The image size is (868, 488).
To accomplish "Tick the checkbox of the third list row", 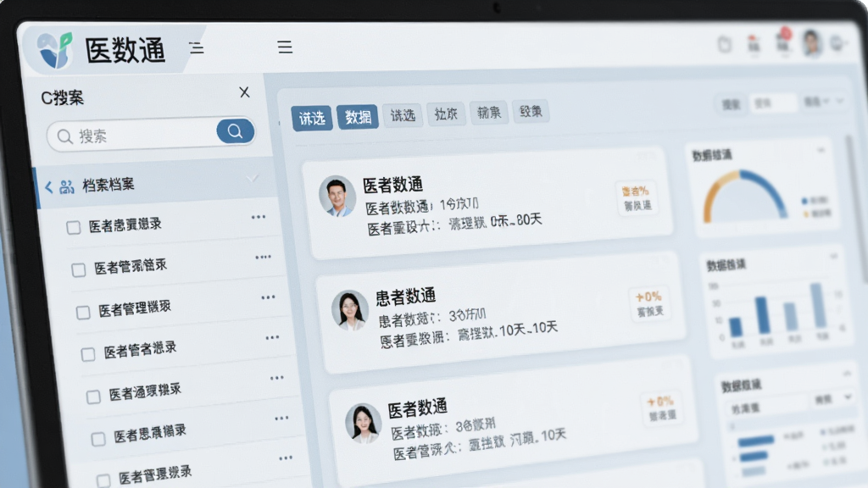I will 83,313.
